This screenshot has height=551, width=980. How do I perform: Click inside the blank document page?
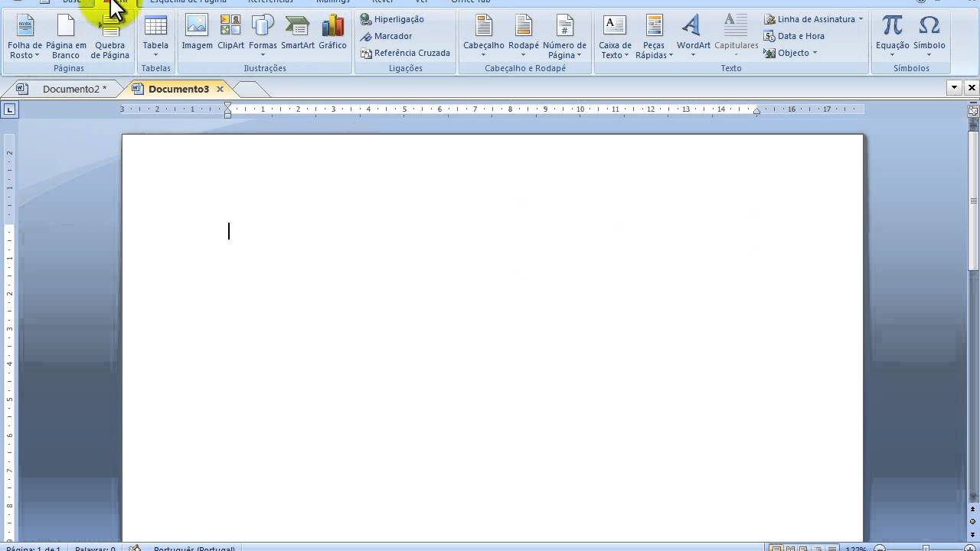492,337
